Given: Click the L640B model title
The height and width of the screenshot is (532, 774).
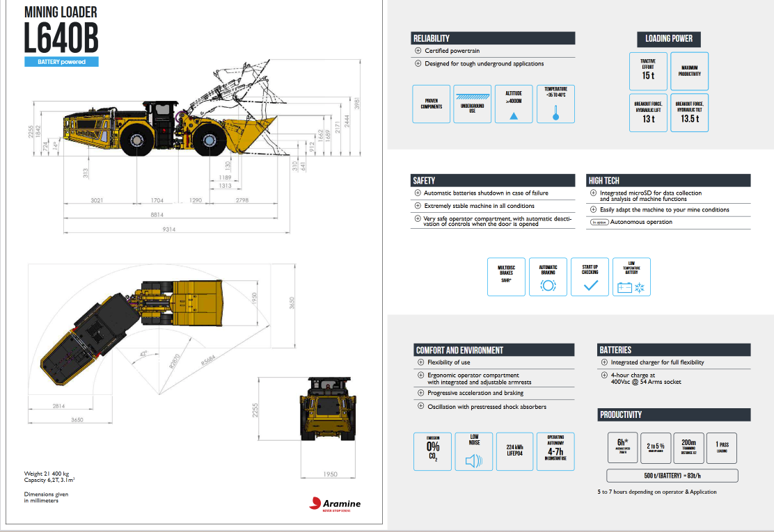Looking at the screenshot, I should pos(61,38).
